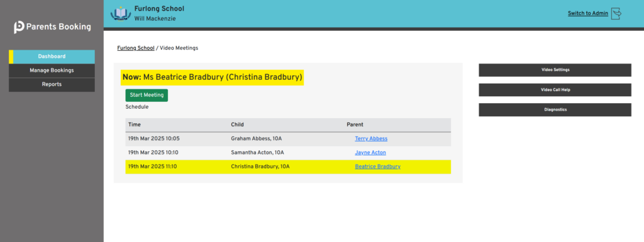Image resolution: width=644 pixels, height=242 pixels.
Task: Click the Time column header
Action: click(x=135, y=124)
